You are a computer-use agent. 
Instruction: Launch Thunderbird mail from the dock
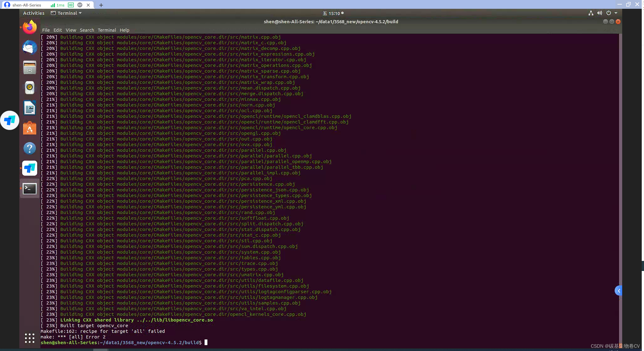[x=30, y=47]
